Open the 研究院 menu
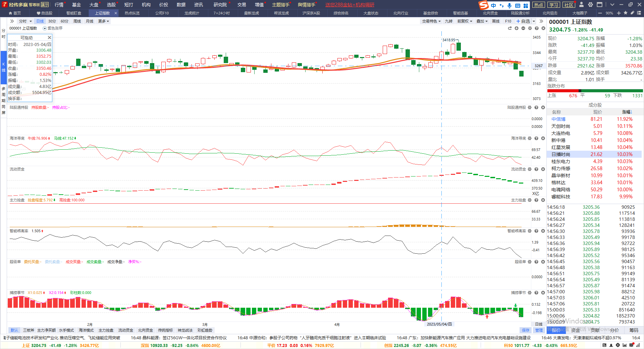 tap(220, 5)
